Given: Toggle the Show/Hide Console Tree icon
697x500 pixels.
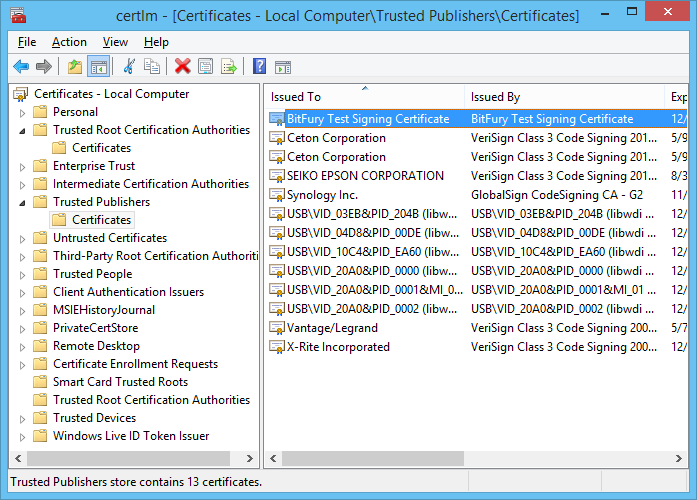Looking at the screenshot, I should [98, 67].
